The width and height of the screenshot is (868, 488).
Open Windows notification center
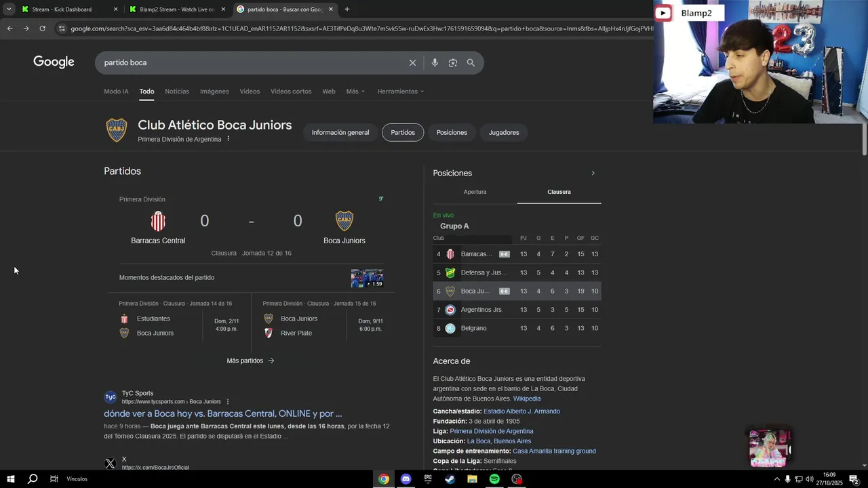854,479
